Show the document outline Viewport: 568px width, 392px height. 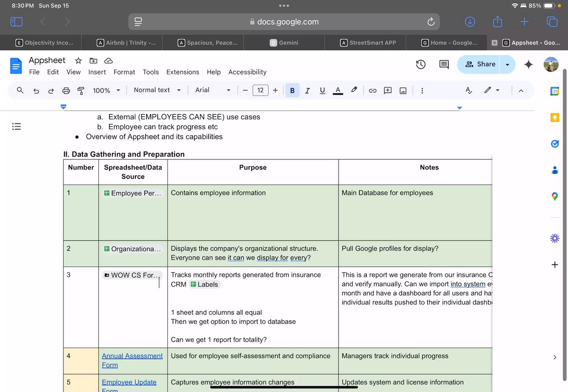pyautogui.click(x=16, y=127)
